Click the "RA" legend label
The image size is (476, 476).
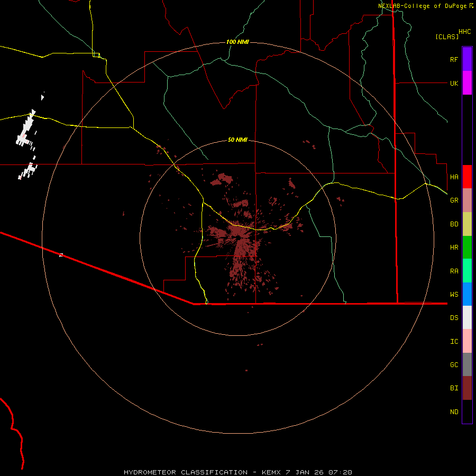tap(454, 271)
